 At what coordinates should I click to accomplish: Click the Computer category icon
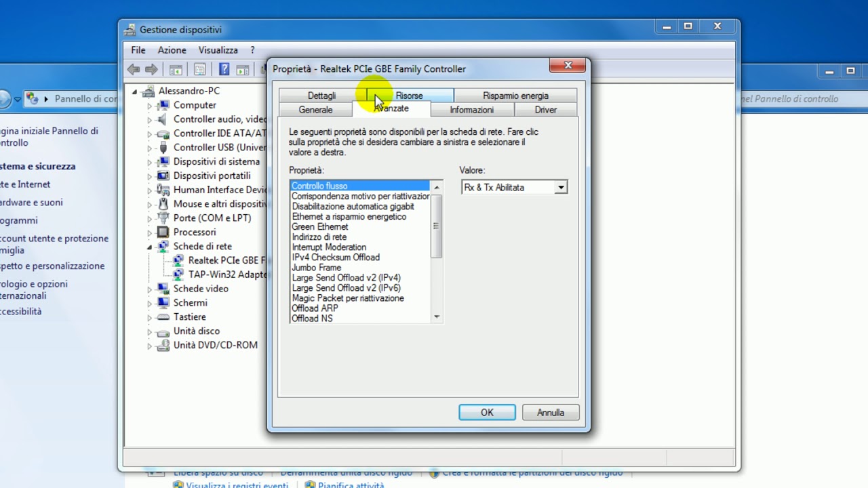(163, 105)
